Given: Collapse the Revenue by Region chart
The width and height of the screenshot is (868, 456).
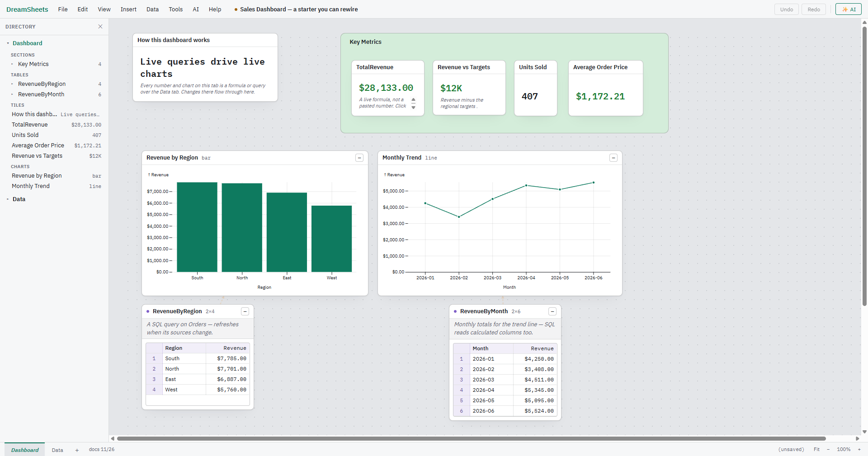Looking at the screenshot, I should click(x=359, y=158).
